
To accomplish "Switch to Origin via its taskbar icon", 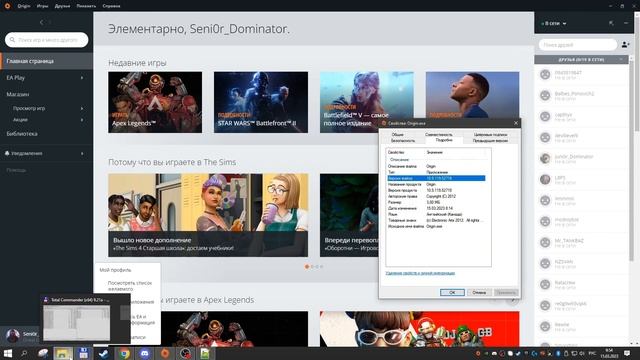I will pos(165,353).
